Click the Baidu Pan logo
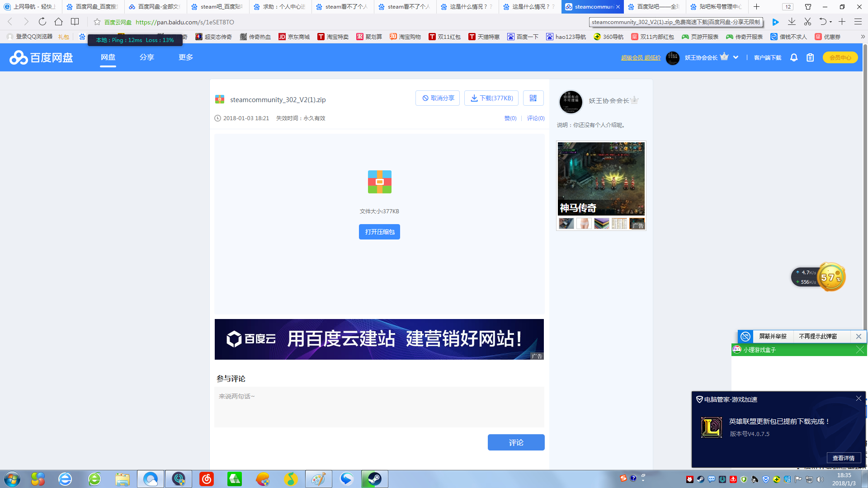868x488 pixels. coord(41,57)
